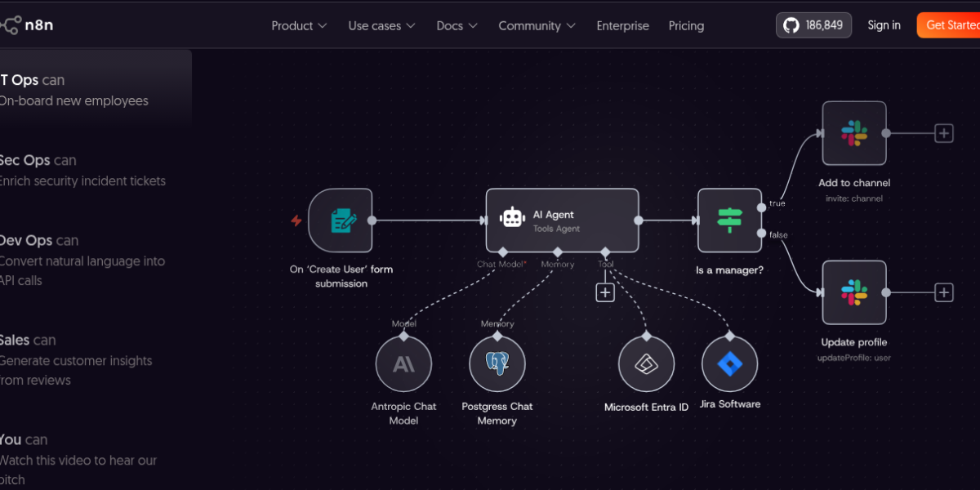Select the Dev Ops use case tab
The height and width of the screenshot is (490, 980).
click(82, 260)
